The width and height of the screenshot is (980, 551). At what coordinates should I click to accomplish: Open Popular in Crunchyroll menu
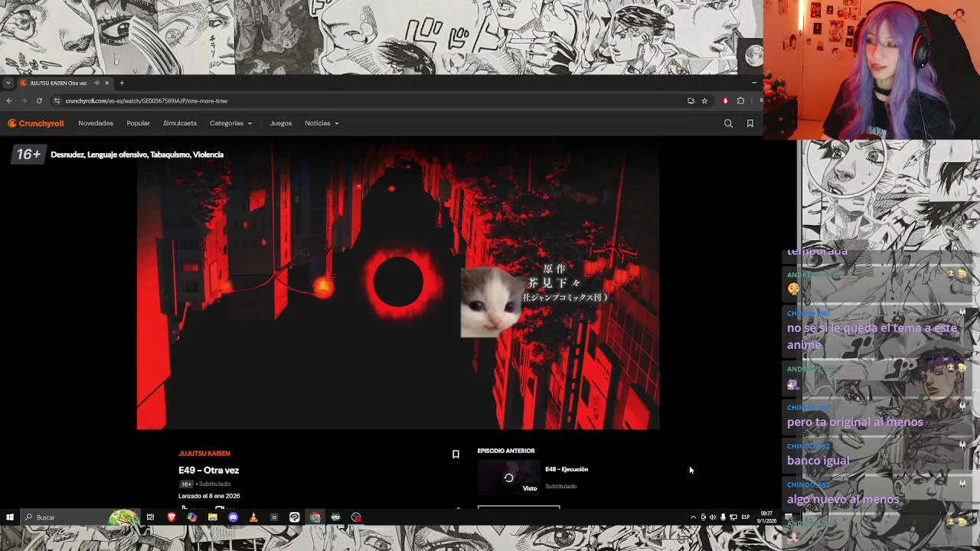click(x=138, y=123)
